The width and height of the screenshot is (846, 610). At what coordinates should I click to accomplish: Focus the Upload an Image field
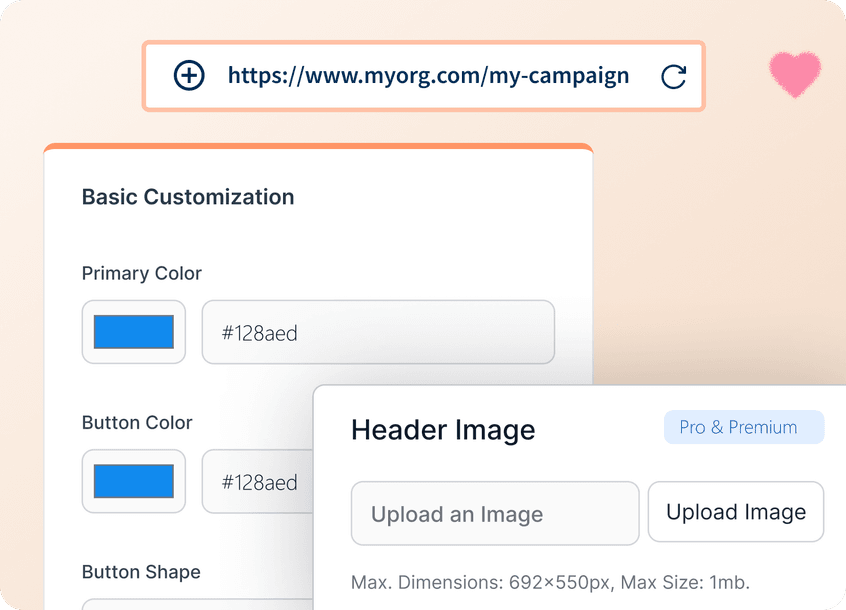(x=495, y=513)
